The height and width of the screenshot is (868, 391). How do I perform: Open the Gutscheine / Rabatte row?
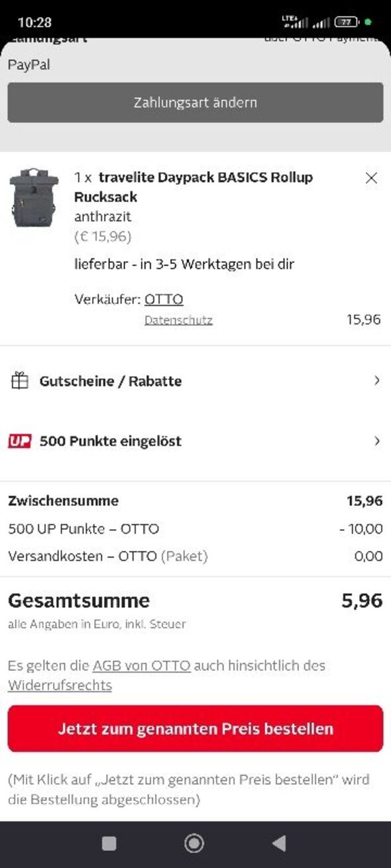click(195, 381)
